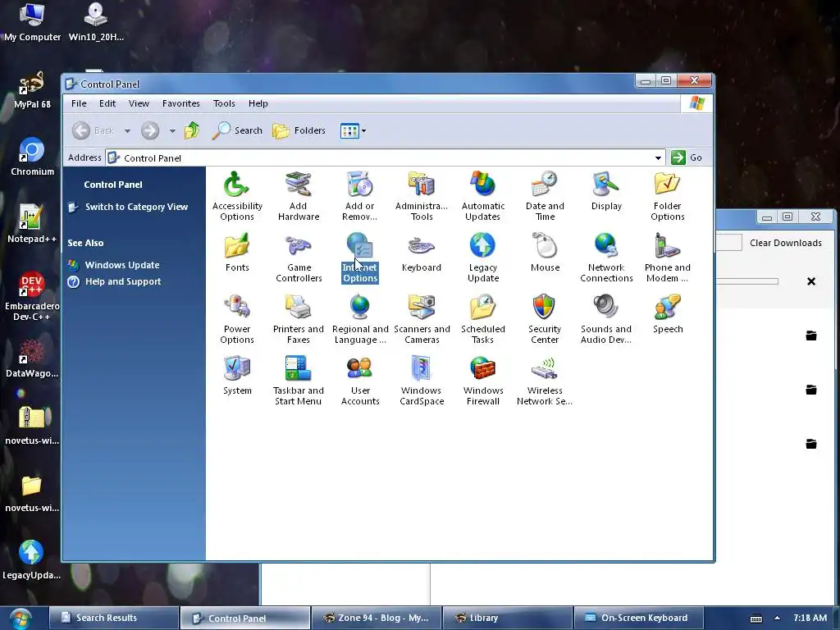Open Network Connections icon
This screenshot has height=630, width=840.
(606, 258)
